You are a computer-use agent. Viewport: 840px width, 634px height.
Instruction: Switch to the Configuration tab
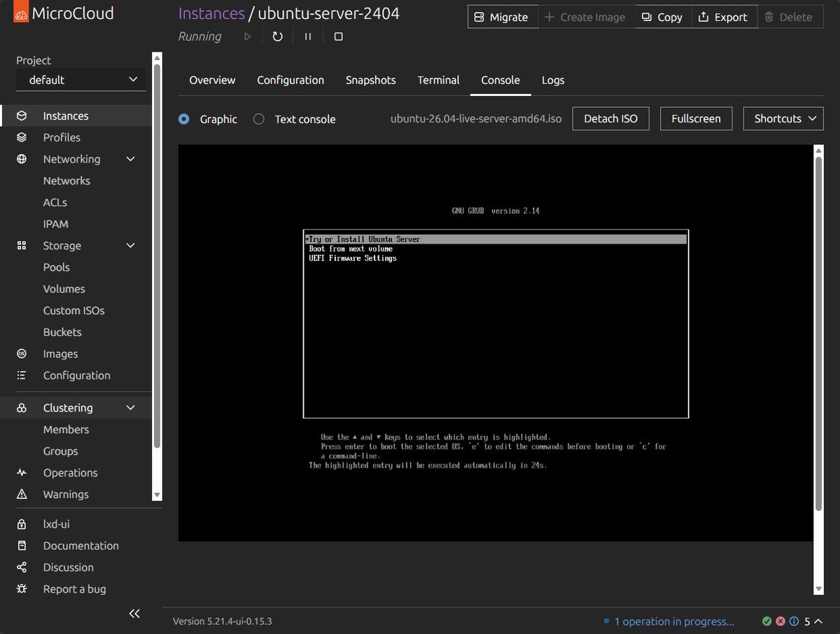tap(290, 80)
